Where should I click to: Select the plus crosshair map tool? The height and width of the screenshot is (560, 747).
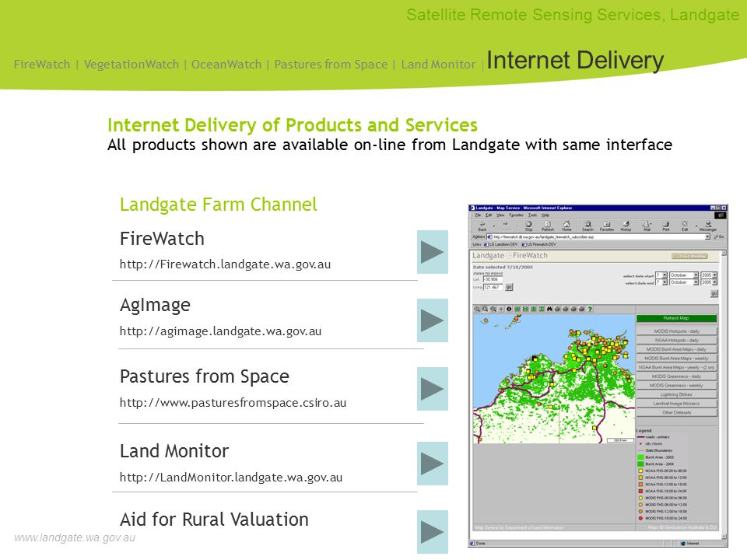pyautogui.click(x=501, y=309)
